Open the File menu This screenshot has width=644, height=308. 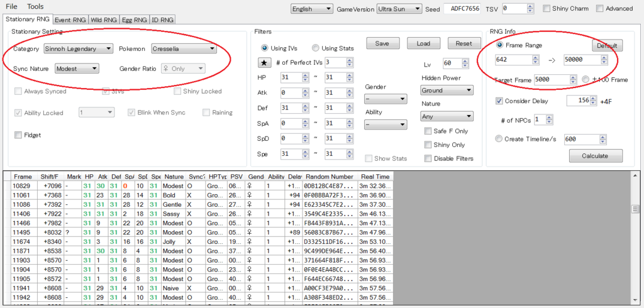click(x=11, y=6)
